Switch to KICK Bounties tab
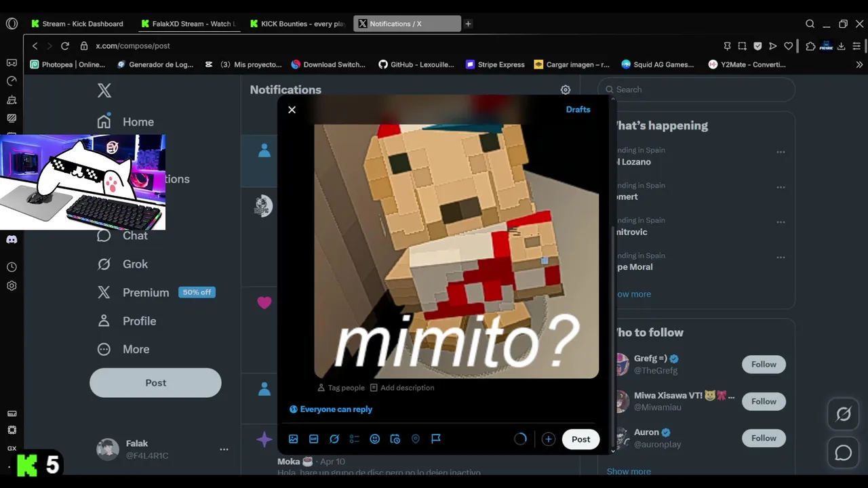The height and width of the screenshot is (488, 868). pos(298,24)
